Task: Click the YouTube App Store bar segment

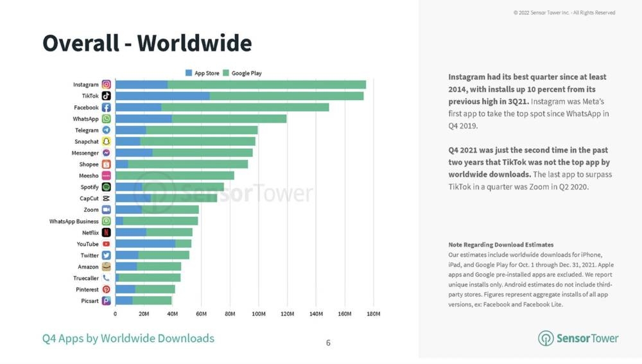Action: 145,243
